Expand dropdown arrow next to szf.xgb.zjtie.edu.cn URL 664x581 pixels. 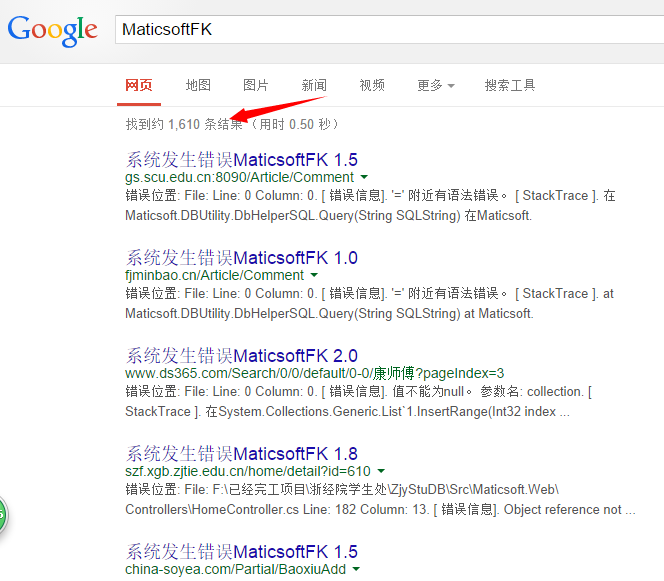(381, 471)
